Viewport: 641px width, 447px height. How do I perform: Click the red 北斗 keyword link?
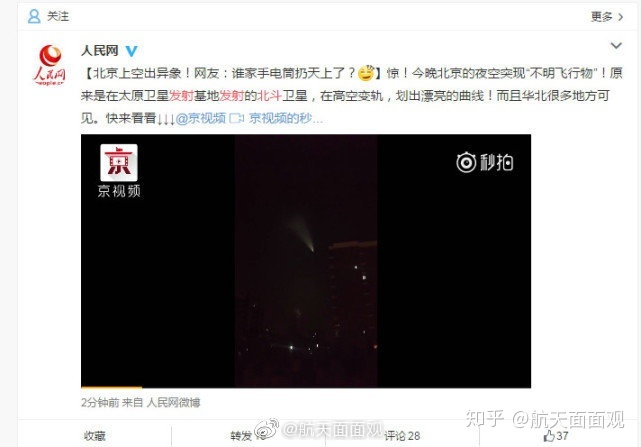coord(269,96)
